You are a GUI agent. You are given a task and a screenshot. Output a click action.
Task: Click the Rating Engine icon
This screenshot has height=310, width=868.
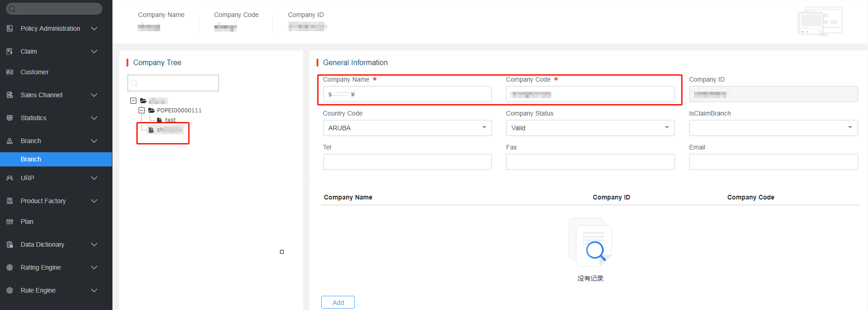click(10, 267)
